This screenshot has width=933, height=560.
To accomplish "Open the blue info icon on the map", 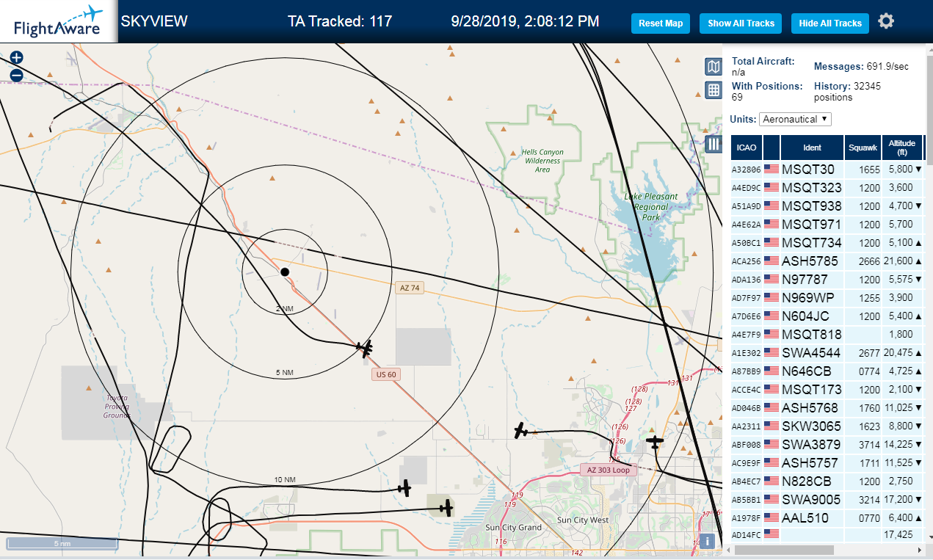I will coord(708,542).
